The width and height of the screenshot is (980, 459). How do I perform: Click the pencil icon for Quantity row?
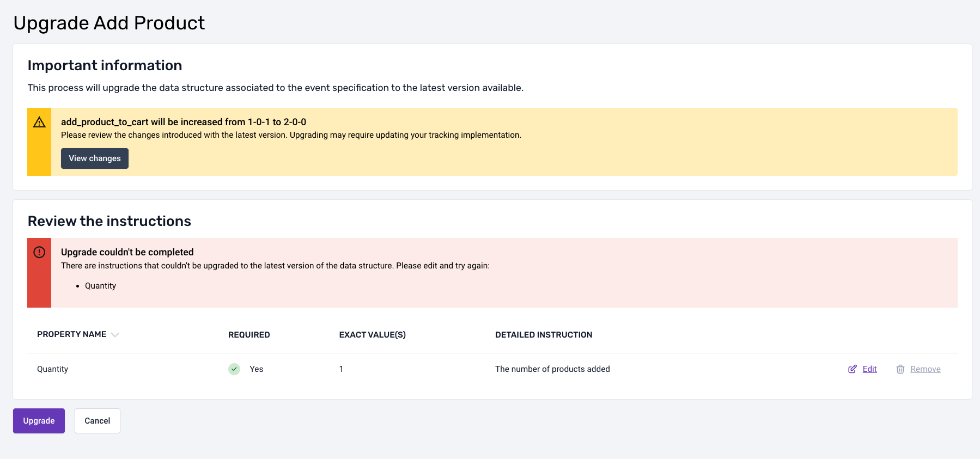[853, 369]
